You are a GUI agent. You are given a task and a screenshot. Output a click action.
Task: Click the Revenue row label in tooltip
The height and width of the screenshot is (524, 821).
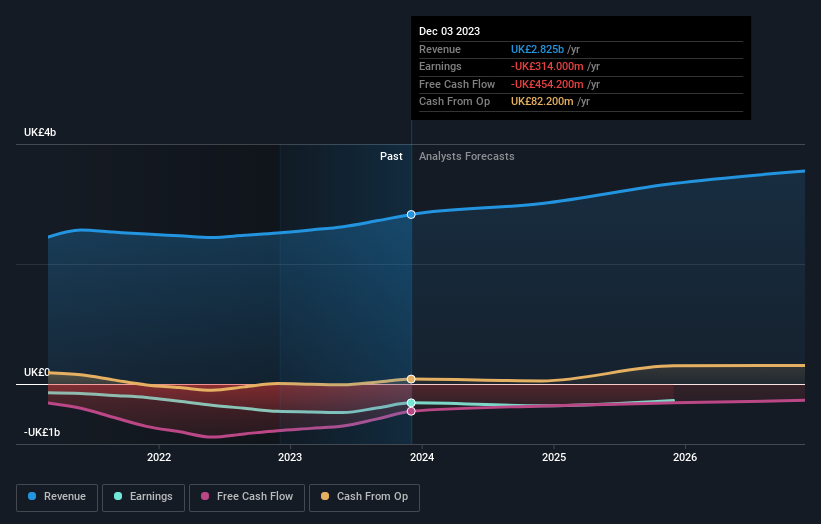coord(440,49)
